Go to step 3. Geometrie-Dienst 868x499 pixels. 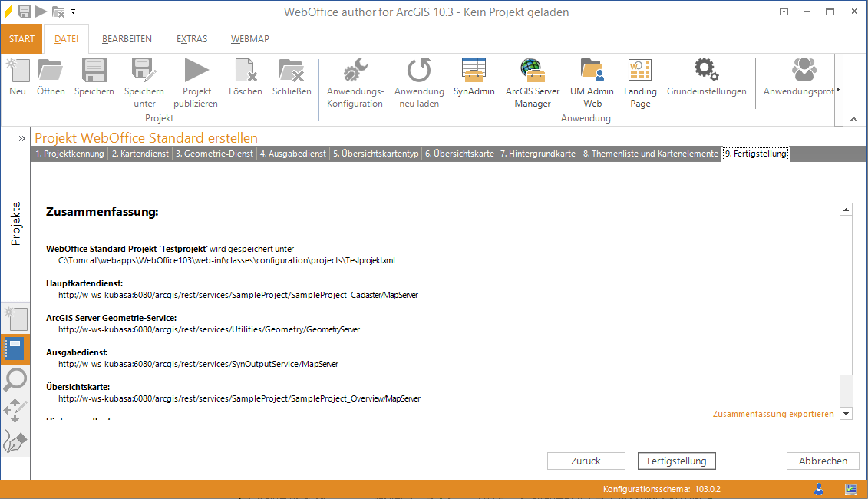click(x=214, y=154)
